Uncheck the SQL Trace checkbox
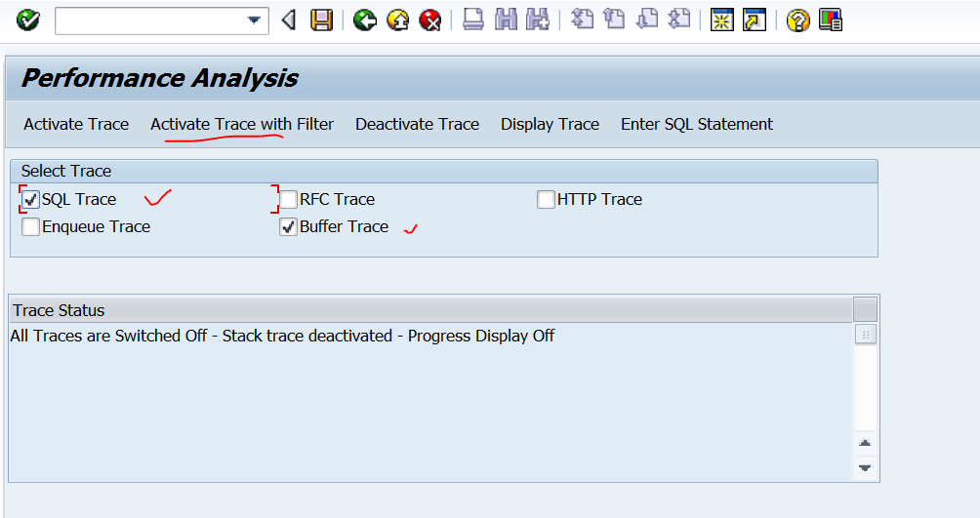 30,199
